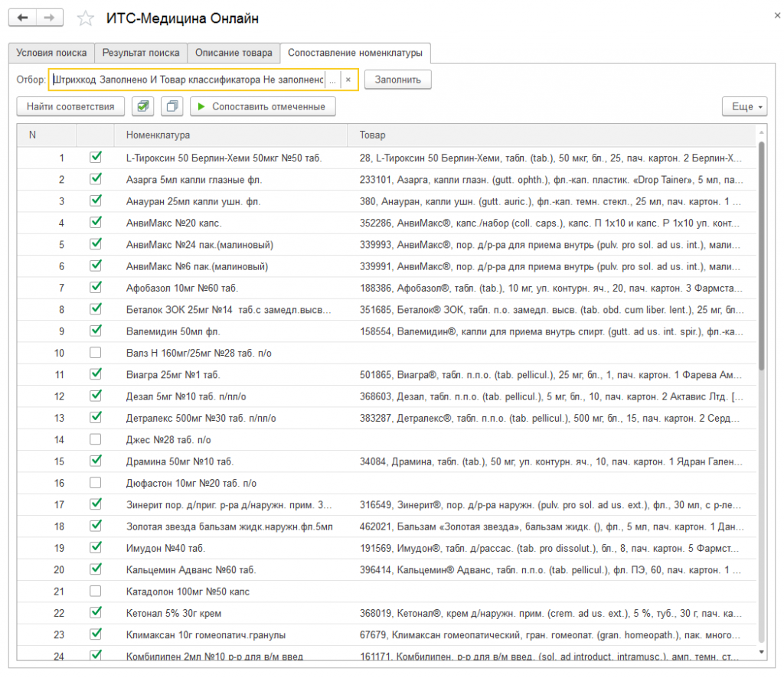Click the vertical scrollbar thumb

[762, 256]
